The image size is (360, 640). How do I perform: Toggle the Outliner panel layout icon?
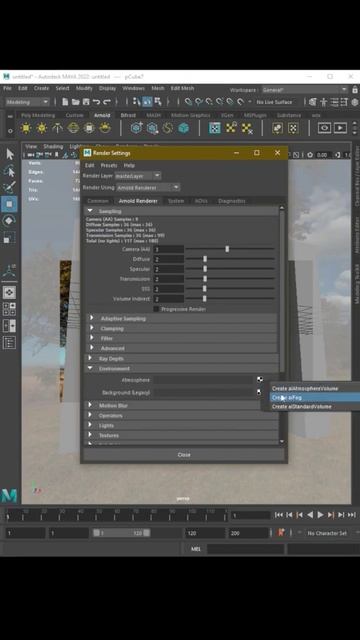click(9, 342)
